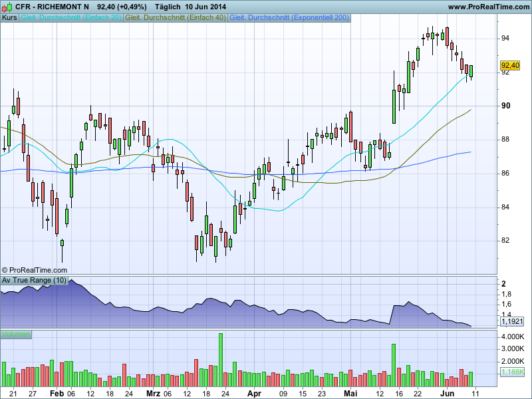The width and height of the screenshot is (532, 399).
Task: Select the Kurs indicator tab
Action: [9, 18]
